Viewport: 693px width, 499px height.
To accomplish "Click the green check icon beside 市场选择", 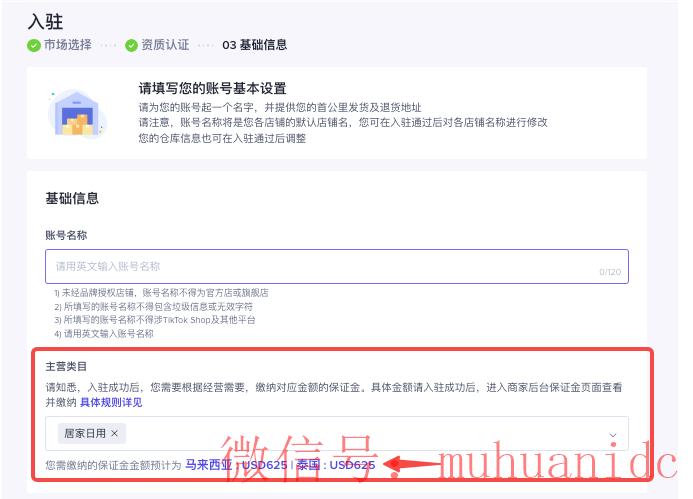I will coord(34,45).
